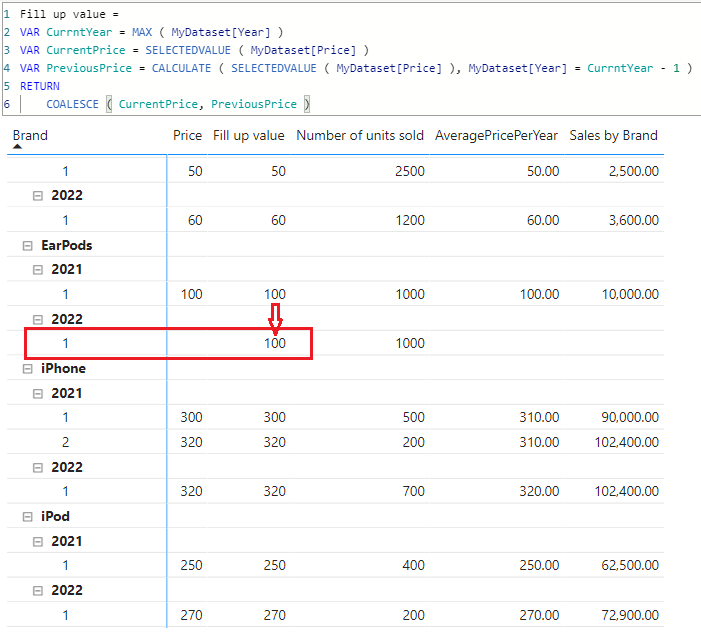701x640 pixels.
Task: Select the iPod row label
Action: 55,516
